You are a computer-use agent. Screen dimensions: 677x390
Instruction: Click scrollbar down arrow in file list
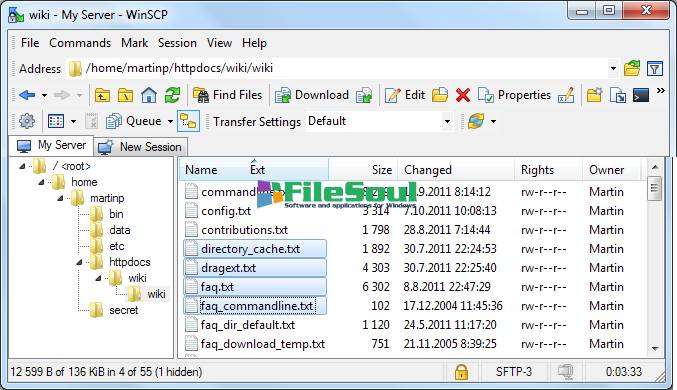(655, 349)
